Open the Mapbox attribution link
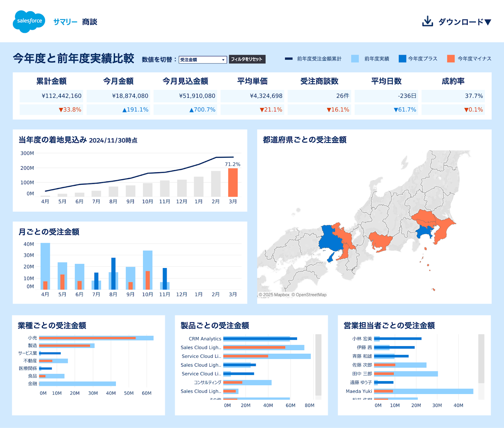Screen dimensions: 504x428 274,295
